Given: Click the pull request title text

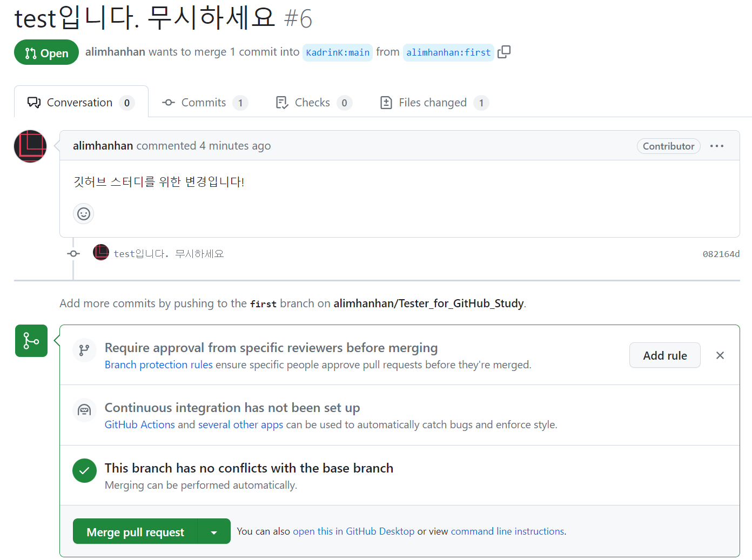Looking at the screenshot, I should click(145, 18).
